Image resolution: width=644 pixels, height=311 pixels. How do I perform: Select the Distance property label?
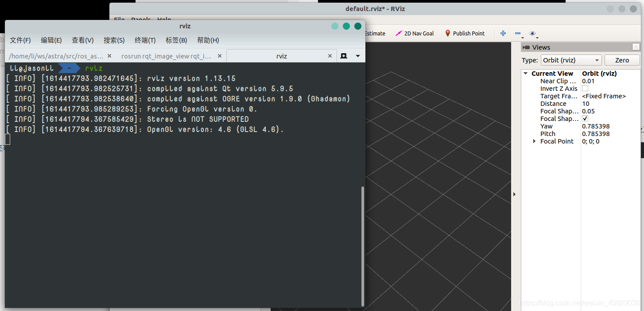pos(553,104)
